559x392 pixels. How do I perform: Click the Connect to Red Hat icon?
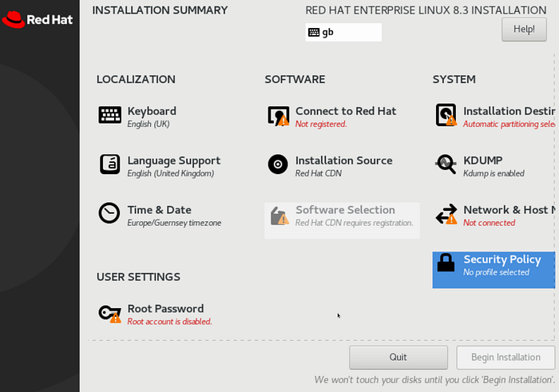[x=279, y=116]
